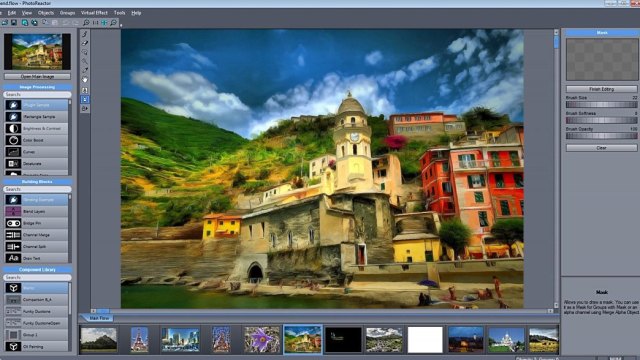Screen dimensions: 640x360
Task: Pick the Curves effect icon
Action: (13, 152)
